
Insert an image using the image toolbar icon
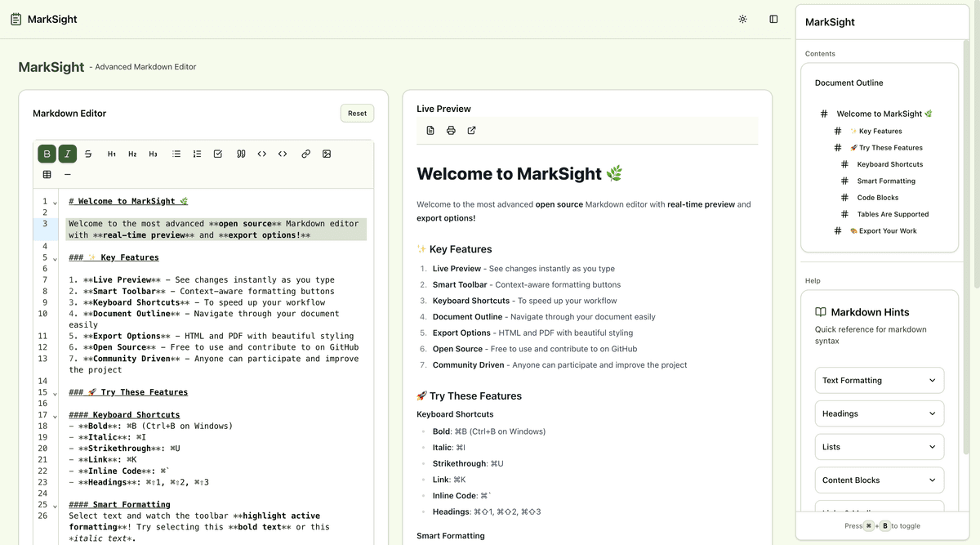pyautogui.click(x=327, y=153)
